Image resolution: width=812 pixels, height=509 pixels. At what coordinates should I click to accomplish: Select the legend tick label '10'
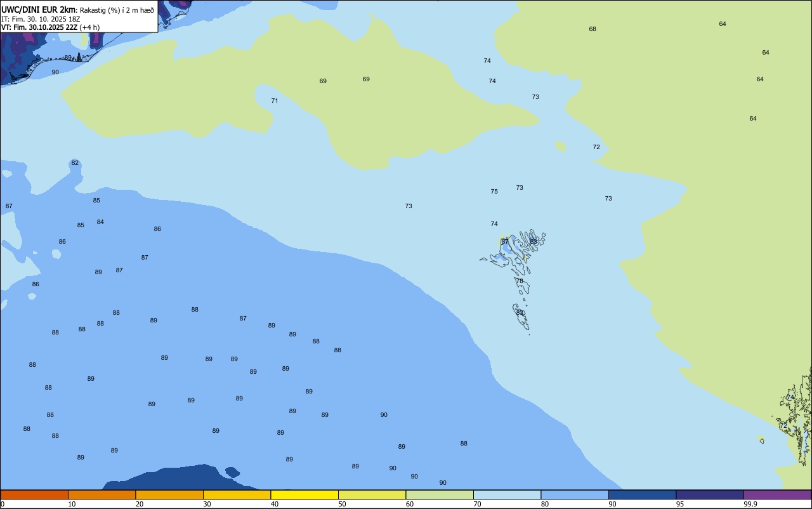pyautogui.click(x=72, y=504)
